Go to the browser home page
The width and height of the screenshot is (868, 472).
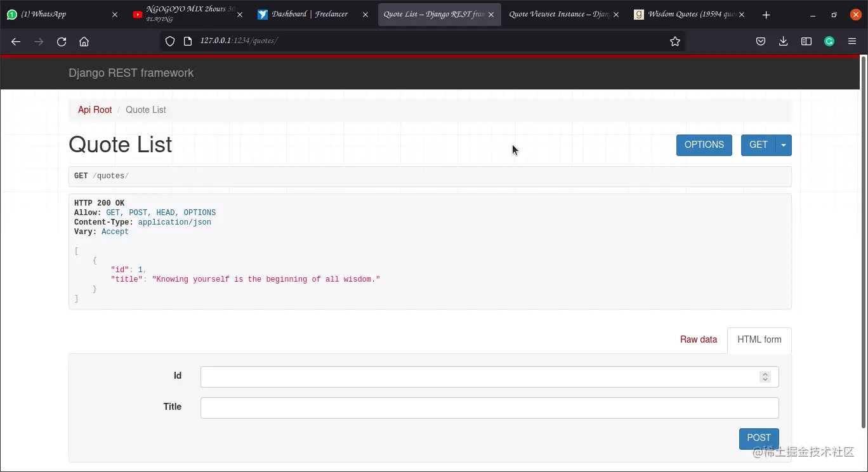[84, 41]
